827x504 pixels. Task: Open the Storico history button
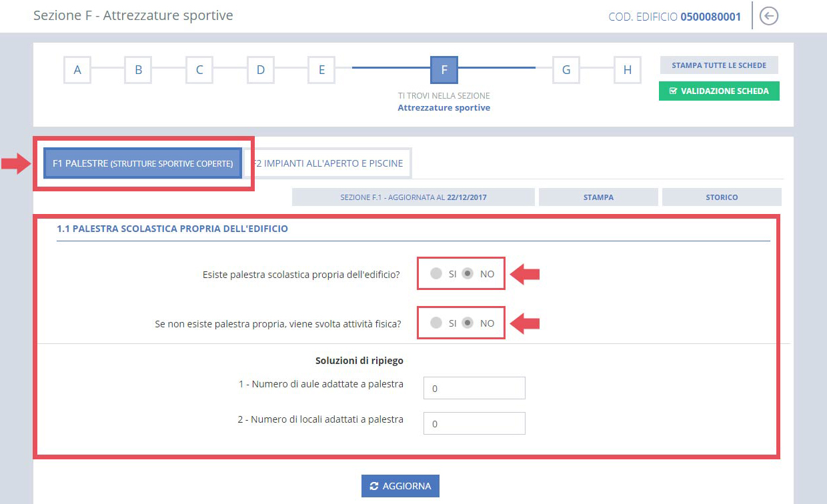pyautogui.click(x=722, y=197)
